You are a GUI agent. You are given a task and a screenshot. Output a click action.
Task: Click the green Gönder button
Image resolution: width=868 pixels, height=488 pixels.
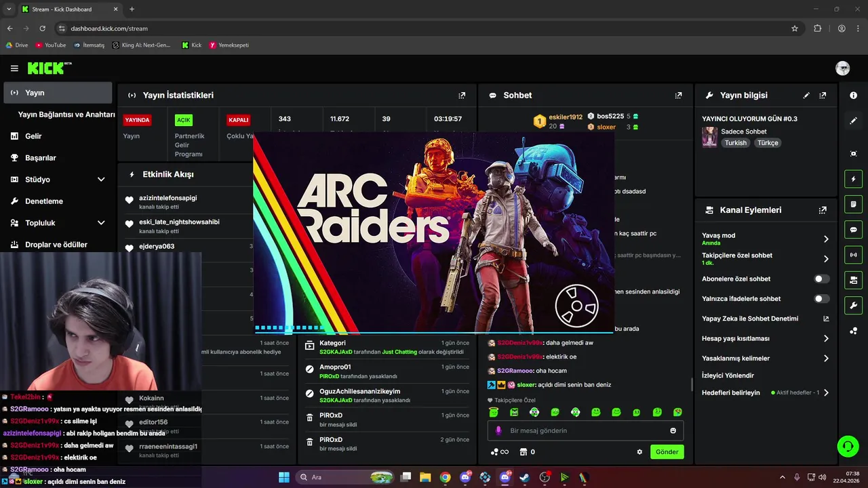[667, 452]
